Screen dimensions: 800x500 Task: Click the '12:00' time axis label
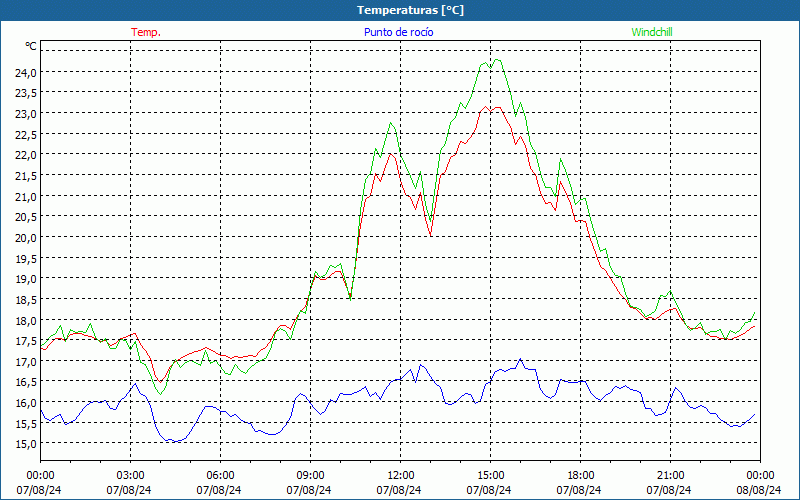(x=401, y=476)
